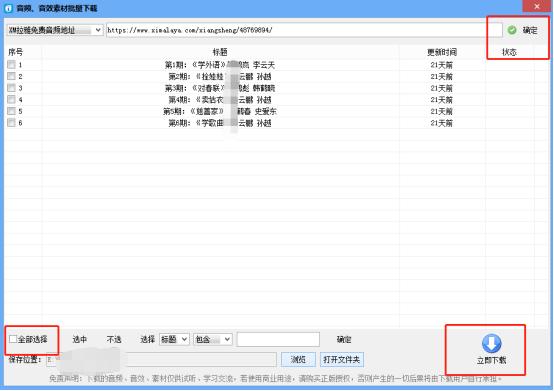Select the 第3期 《对春联》 title row
This screenshot has width=554, height=391.
220,88
